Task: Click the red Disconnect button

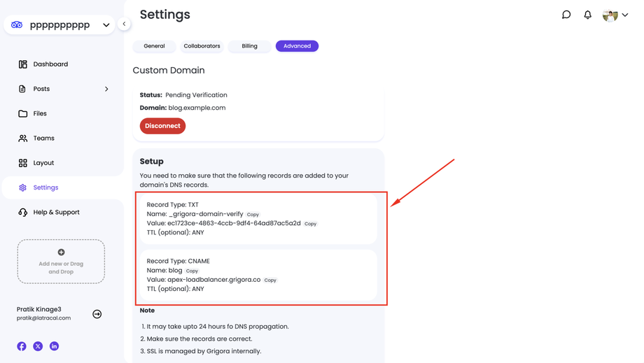Action: click(x=162, y=126)
